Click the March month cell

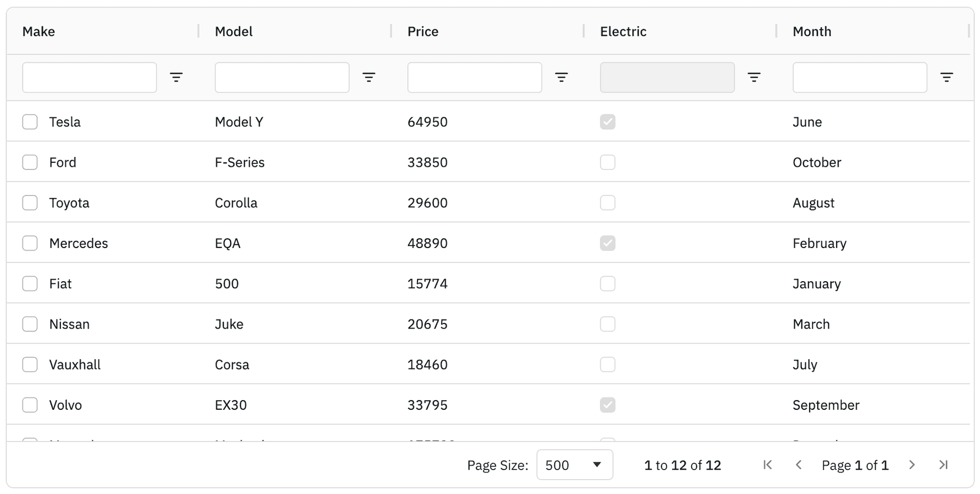click(x=812, y=324)
